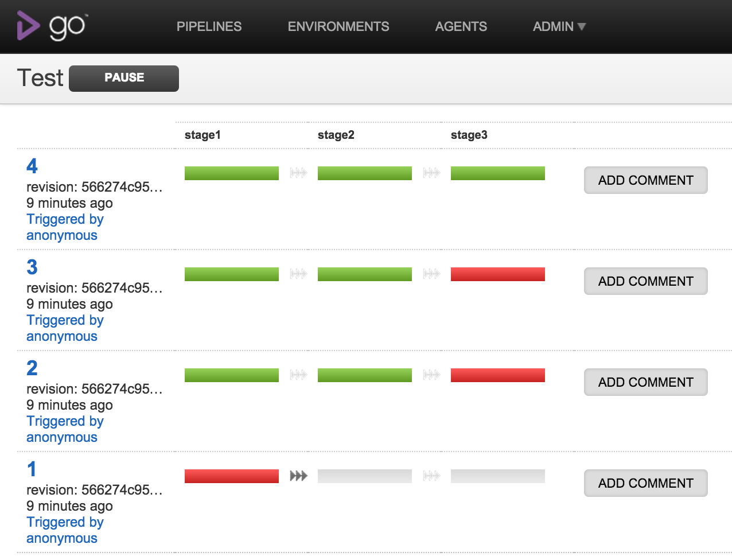The image size is (732, 560).
Task: Click arrow icon between stage1 and stage2, run 4
Action: tap(298, 173)
